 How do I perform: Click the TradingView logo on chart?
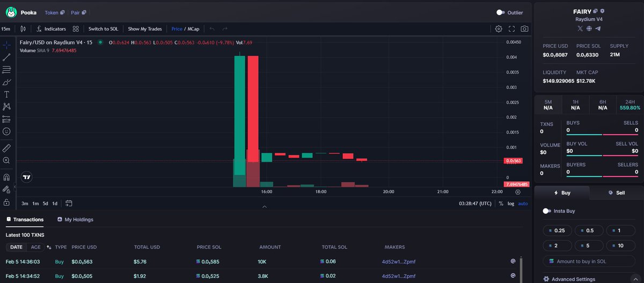pos(26,177)
